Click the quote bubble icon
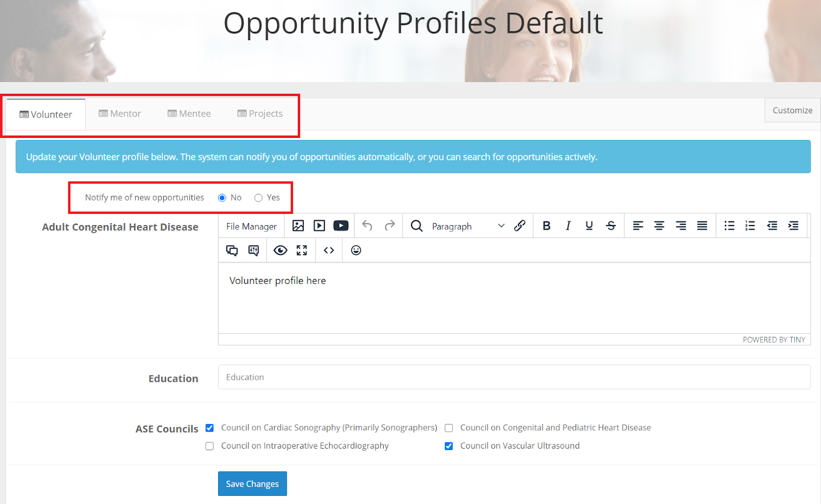The height and width of the screenshot is (504, 821). [253, 250]
